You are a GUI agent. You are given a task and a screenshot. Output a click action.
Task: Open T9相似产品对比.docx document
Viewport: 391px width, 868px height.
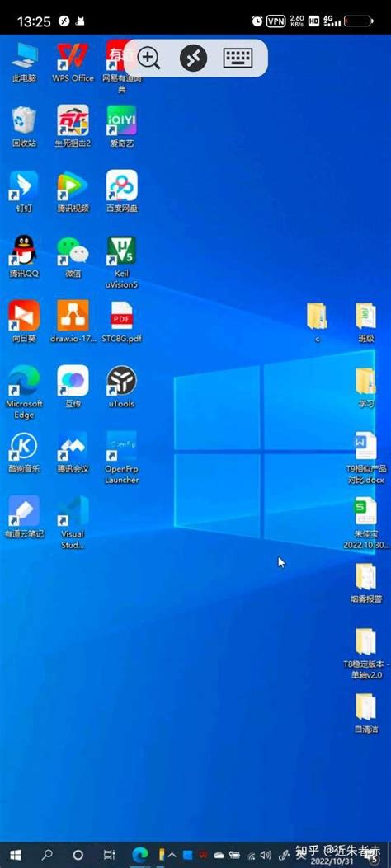pyautogui.click(x=365, y=458)
